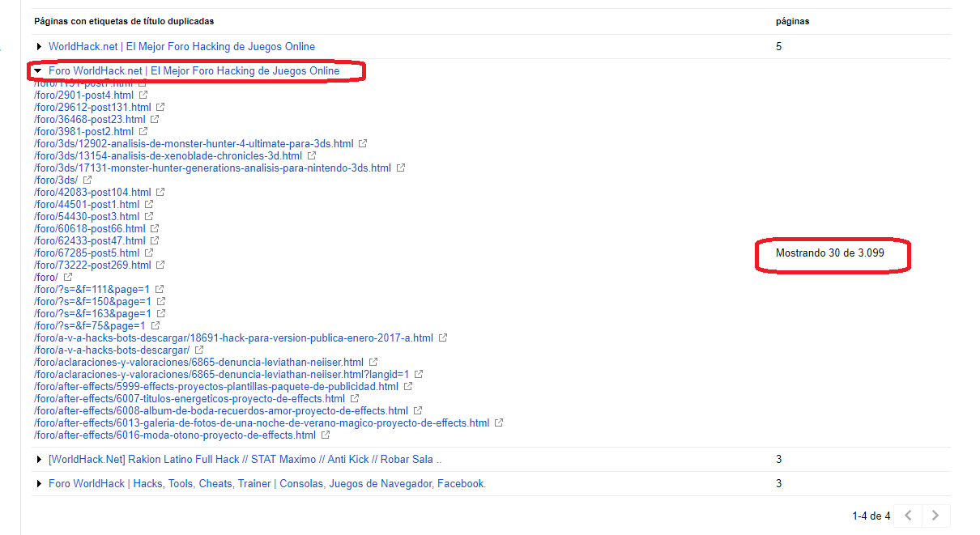Open external icon beside /foro/3981-post2.html
980x535 pixels.
pyautogui.click(x=143, y=131)
